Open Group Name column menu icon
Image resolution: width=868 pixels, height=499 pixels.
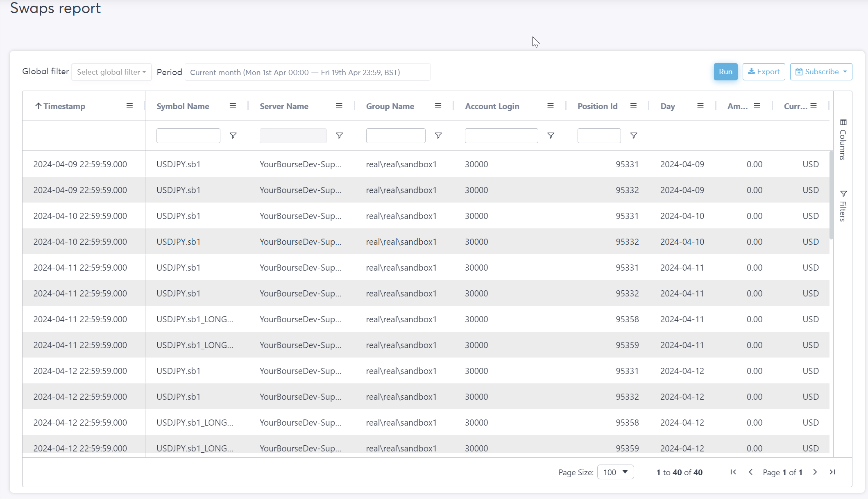pos(438,106)
